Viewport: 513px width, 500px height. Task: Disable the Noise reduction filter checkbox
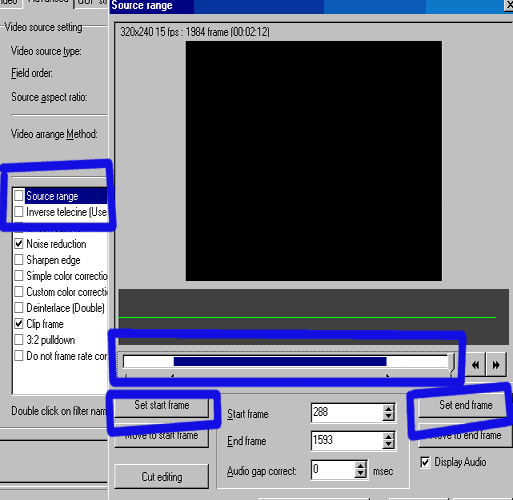coord(19,244)
